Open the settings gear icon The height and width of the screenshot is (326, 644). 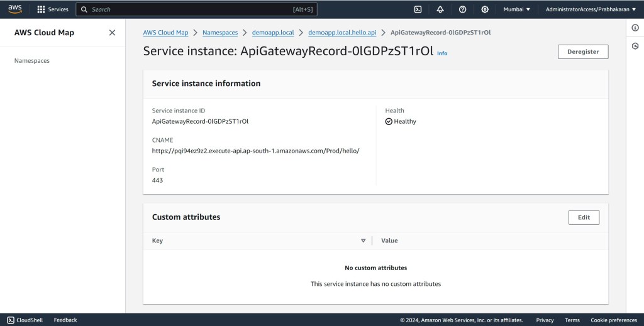point(485,9)
